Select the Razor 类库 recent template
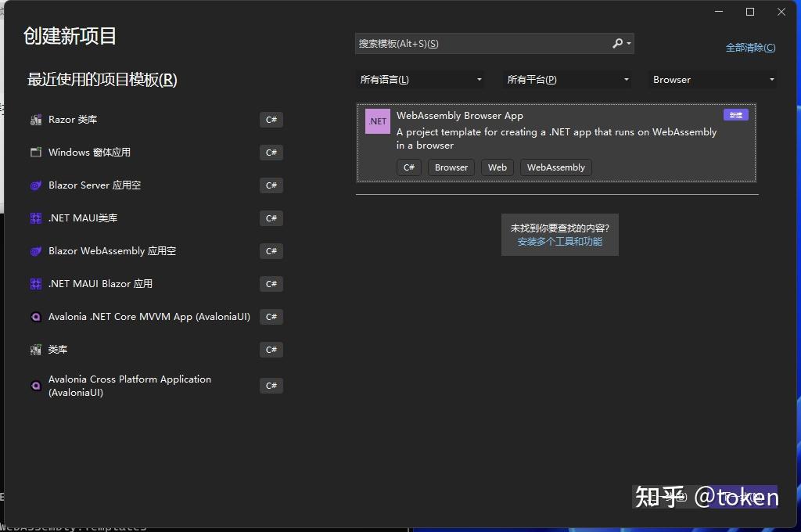This screenshot has width=801, height=532. coord(73,120)
